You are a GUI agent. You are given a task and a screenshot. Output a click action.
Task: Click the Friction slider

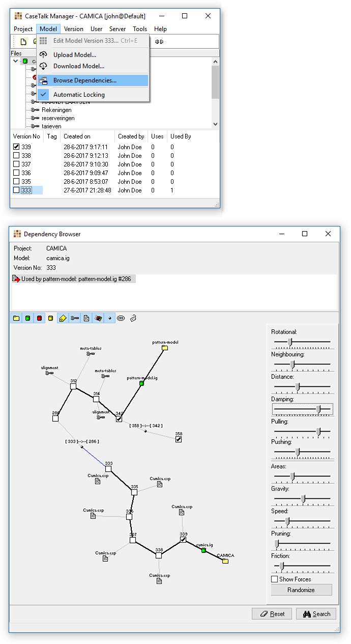302,567
